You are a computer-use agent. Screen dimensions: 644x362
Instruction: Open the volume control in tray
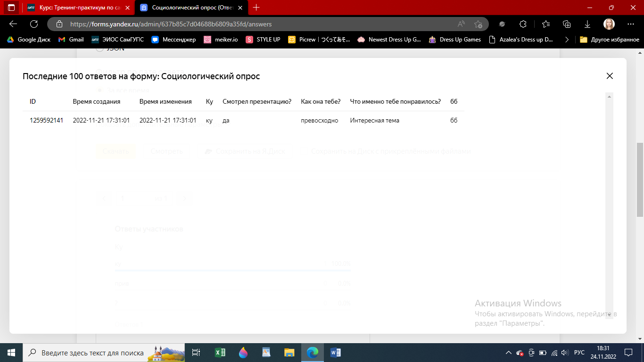565,353
